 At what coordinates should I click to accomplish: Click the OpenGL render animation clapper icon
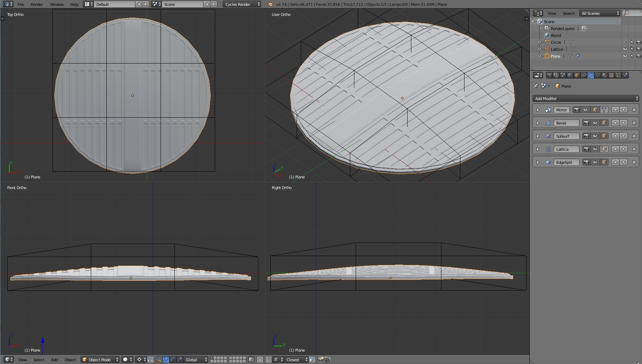[x=327, y=360]
